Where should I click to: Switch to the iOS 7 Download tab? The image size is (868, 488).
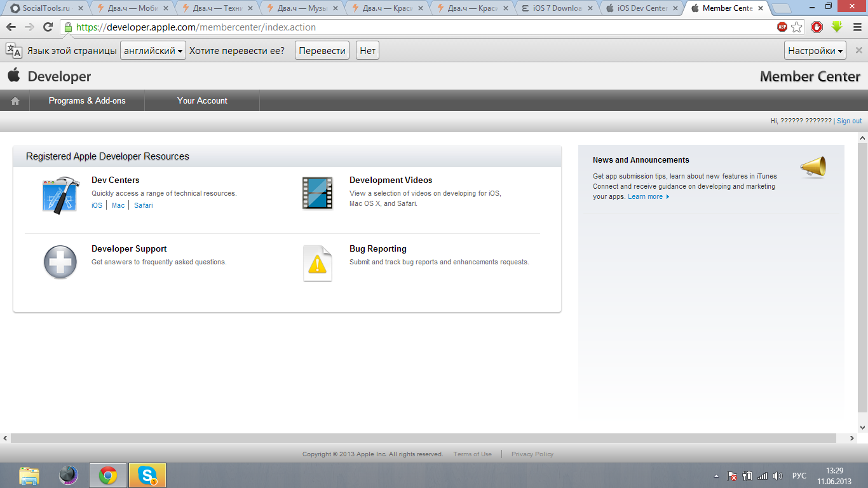pos(557,8)
